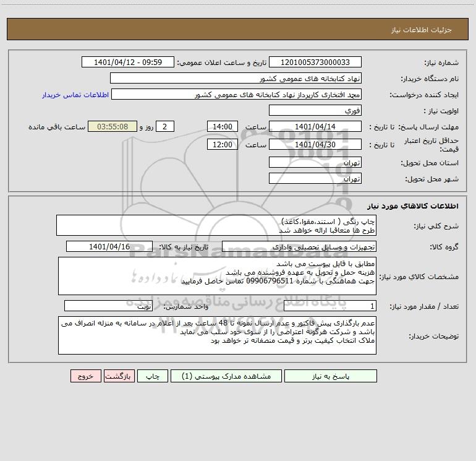Screen dimensions: 476x461
Task: Click goods group field تجهیزات و وسایل تحصیلی
Action: (299, 246)
